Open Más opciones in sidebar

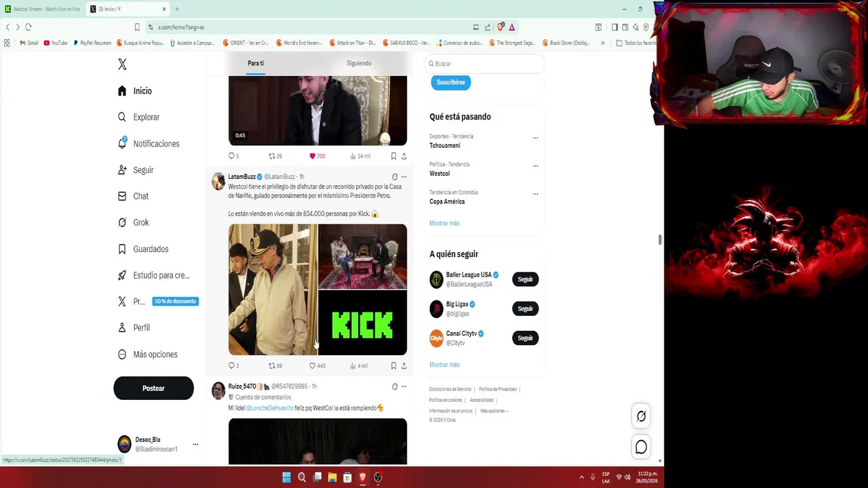pyautogui.click(x=148, y=354)
